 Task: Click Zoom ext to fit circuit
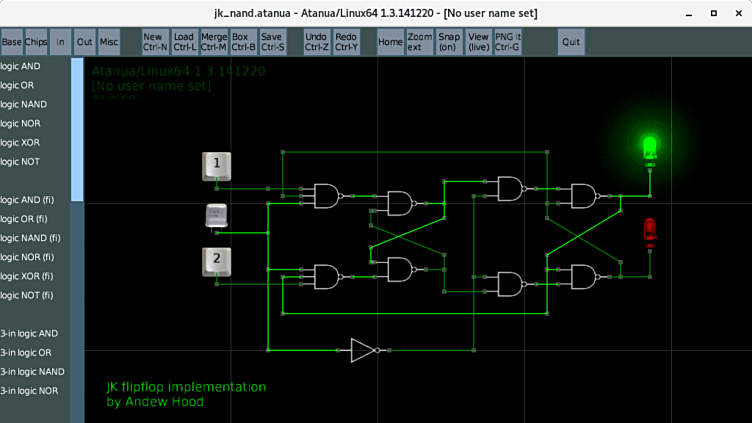click(420, 42)
